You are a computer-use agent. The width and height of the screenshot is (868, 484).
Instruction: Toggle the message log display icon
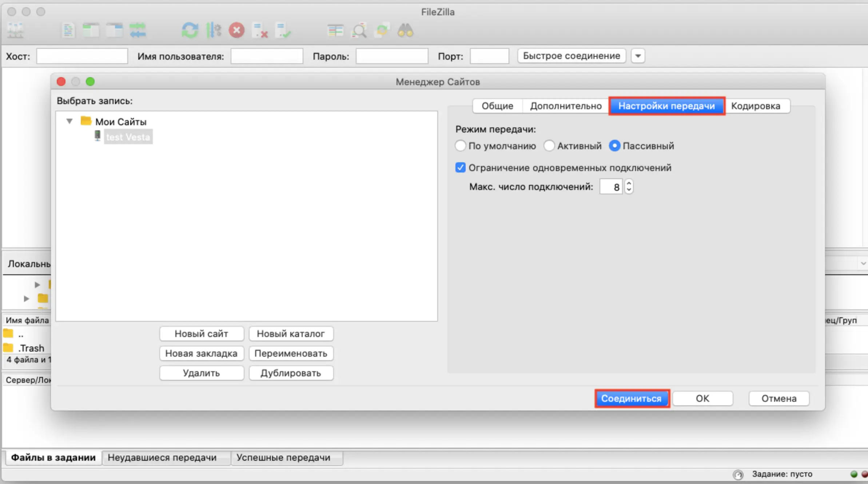pos(68,30)
